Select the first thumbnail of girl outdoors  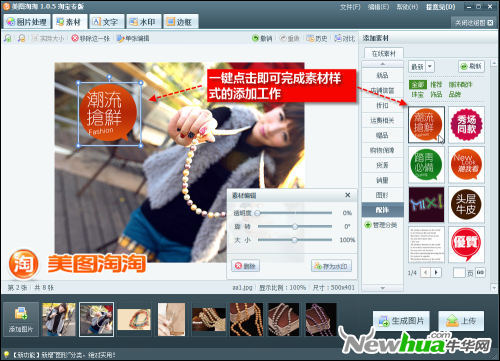tap(59, 319)
